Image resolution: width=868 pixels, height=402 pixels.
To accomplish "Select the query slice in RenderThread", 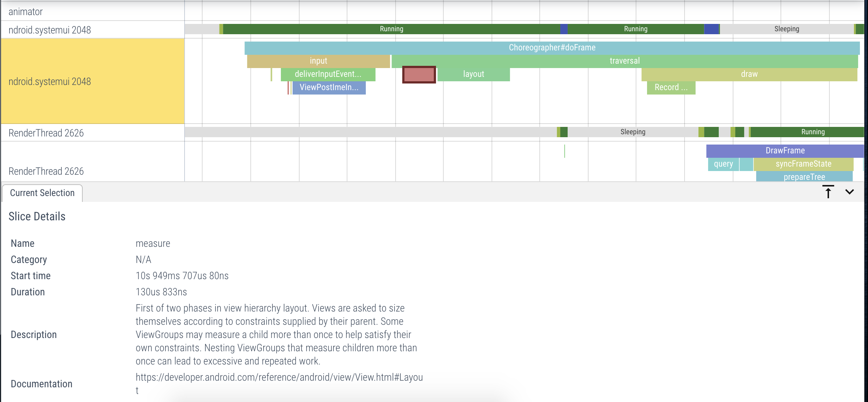I will (x=723, y=164).
